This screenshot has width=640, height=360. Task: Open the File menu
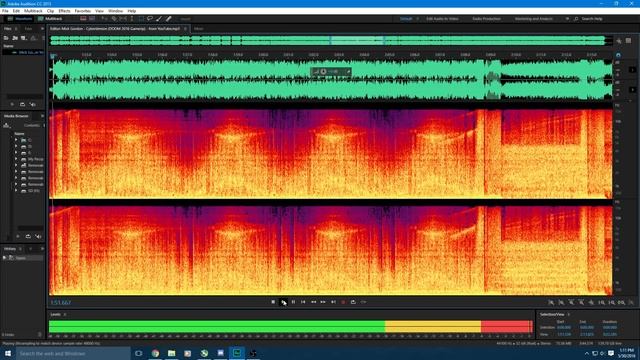5,11
